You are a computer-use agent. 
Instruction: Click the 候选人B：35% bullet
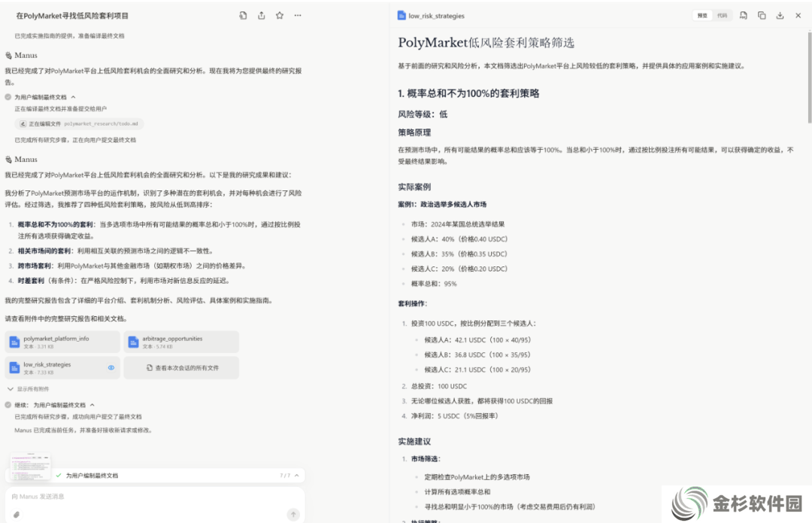(459, 254)
